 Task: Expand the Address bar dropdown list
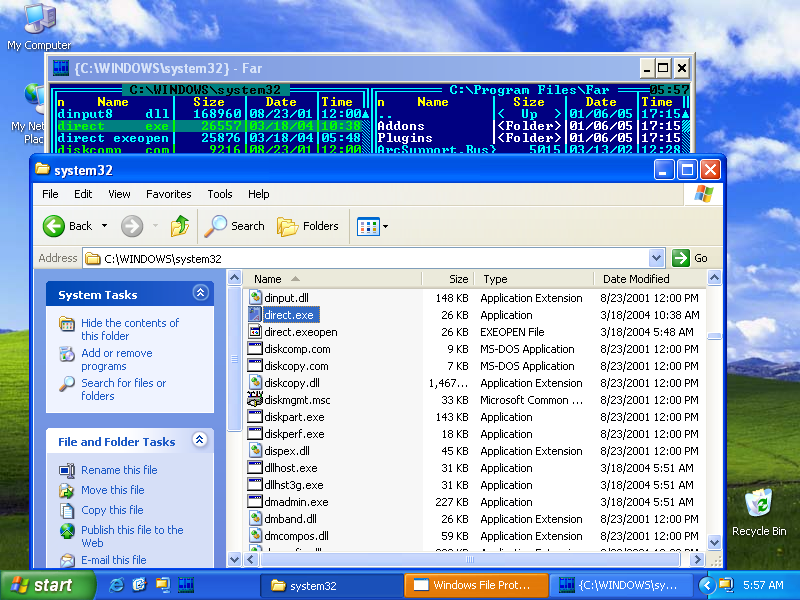656,258
